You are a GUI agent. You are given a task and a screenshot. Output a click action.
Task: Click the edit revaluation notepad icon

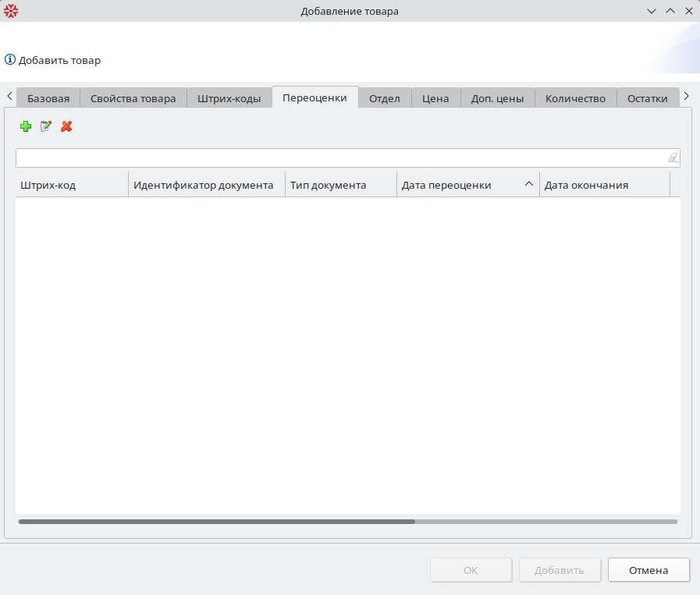[x=46, y=126]
